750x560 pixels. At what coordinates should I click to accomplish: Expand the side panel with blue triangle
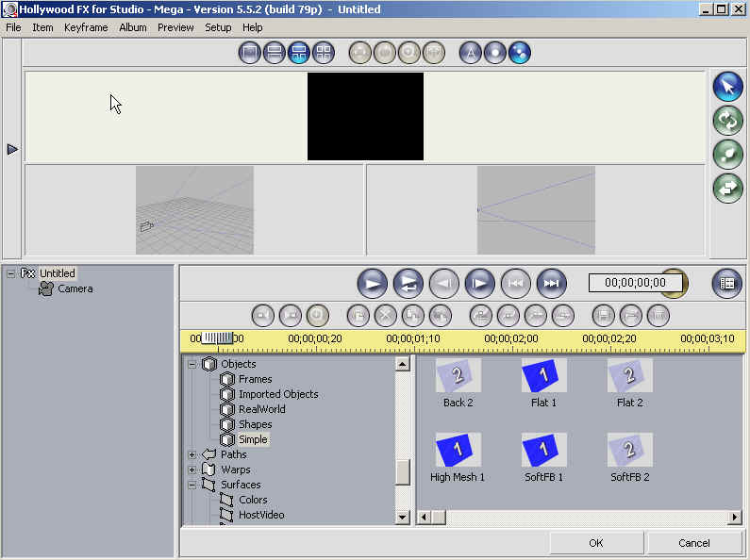(x=12, y=150)
